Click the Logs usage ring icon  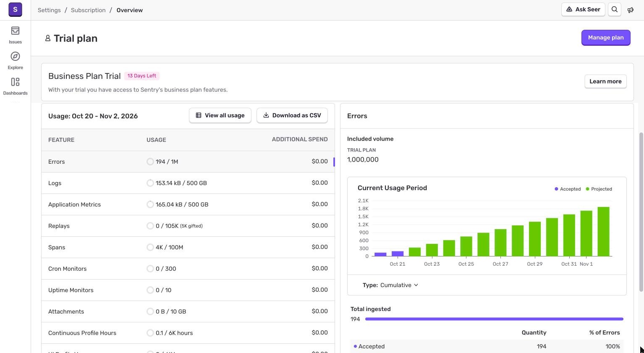pos(150,183)
